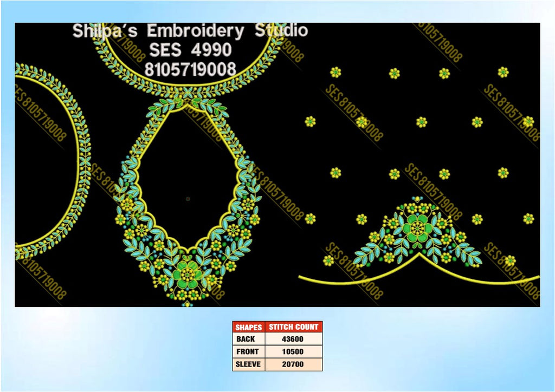Click the "20700" stitch count cell
Screen dimensions: 555x392
pyautogui.click(x=293, y=364)
